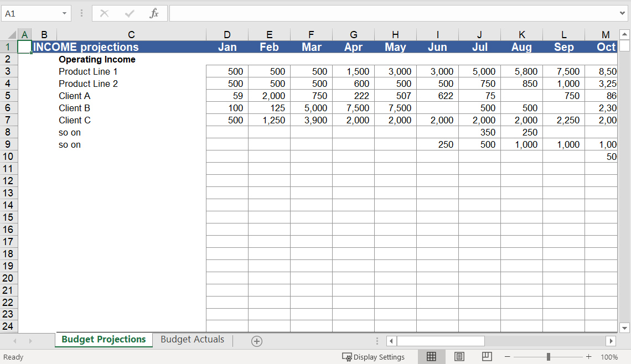Click the Enter checkmark icon in formula bar
631x364 pixels.
coord(130,13)
